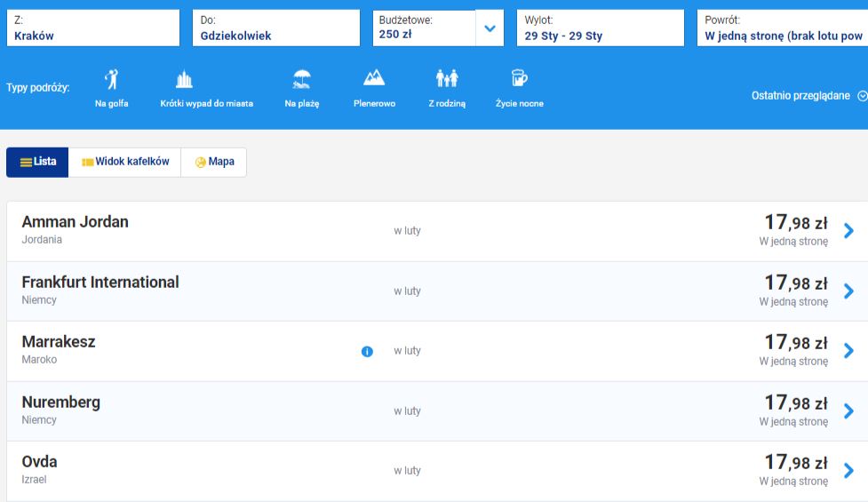
Task: Click the 17,98 zł price for Frankfurt
Action: pos(796,283)
